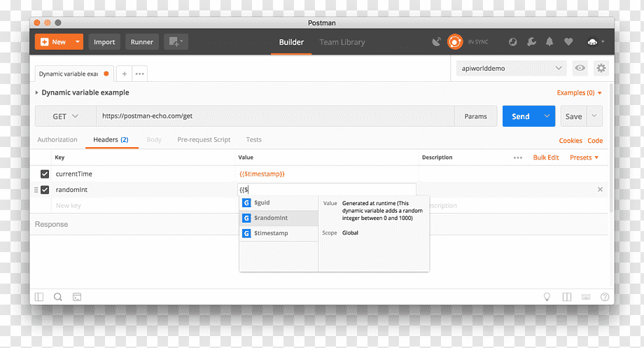This screenshot has width=644, height=348.
Task: Open the apiworlddemo environment dropdown
Action: [511, 68]
